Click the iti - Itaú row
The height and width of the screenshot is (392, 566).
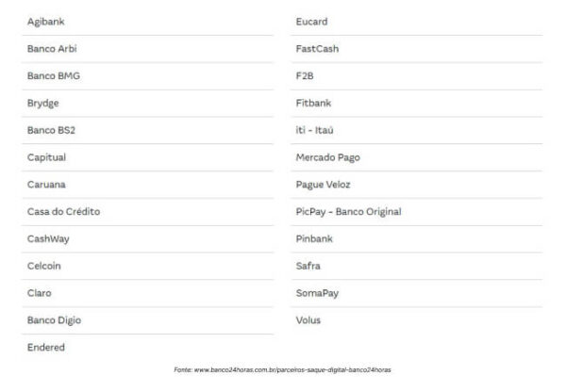pos(315,131)
